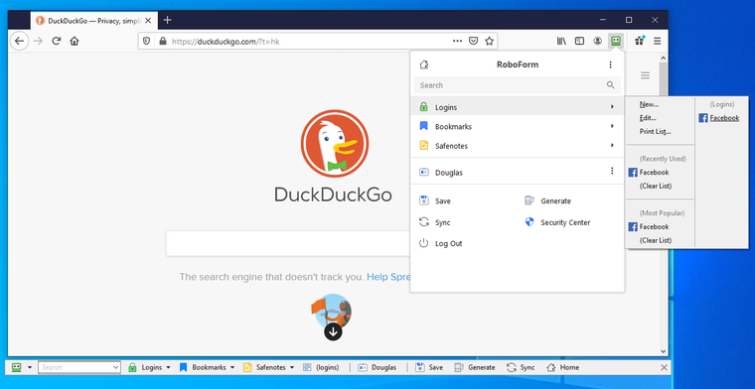Click the magnifier icon in RoboForm search
755x389 pixels.
(611, 85)
